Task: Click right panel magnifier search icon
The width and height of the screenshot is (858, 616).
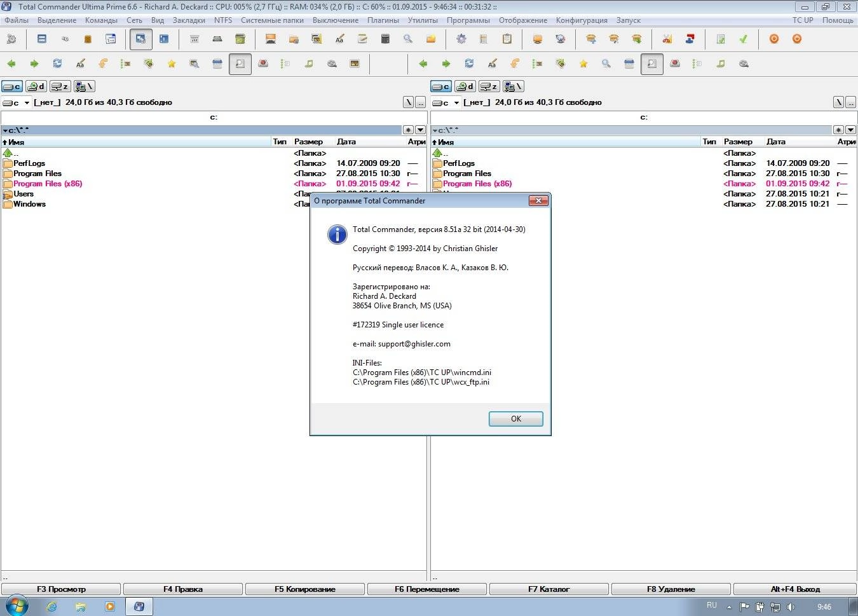Action: click(606, 64)
